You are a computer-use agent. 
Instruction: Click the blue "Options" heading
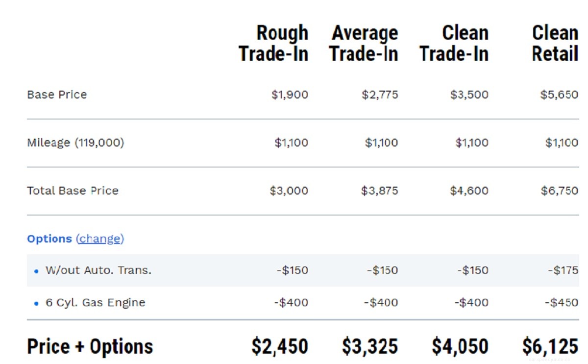coord(49,239)
